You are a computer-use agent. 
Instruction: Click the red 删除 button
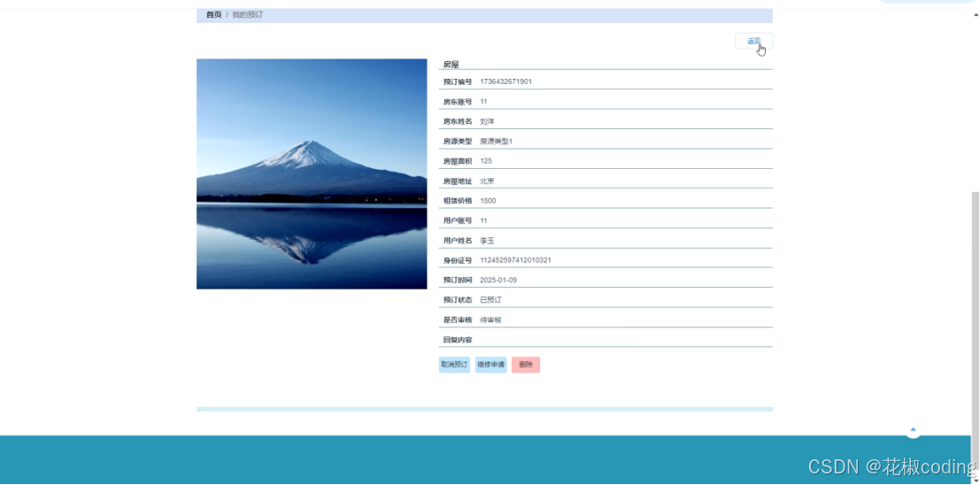tap(526, 365)
